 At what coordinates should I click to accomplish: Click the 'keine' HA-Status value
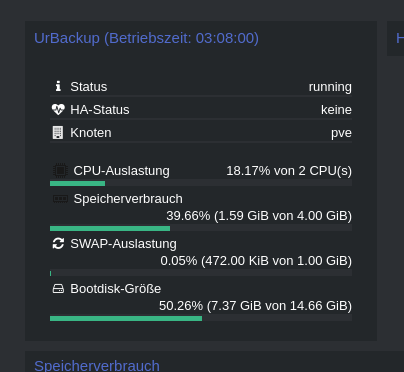point(336,110)
